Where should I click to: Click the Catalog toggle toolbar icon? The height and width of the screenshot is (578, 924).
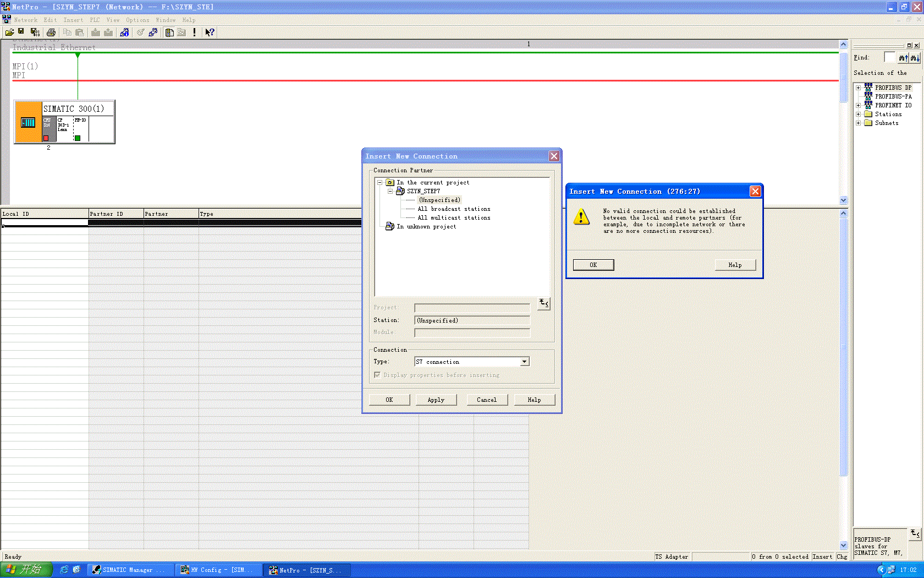tap(169, 32)
